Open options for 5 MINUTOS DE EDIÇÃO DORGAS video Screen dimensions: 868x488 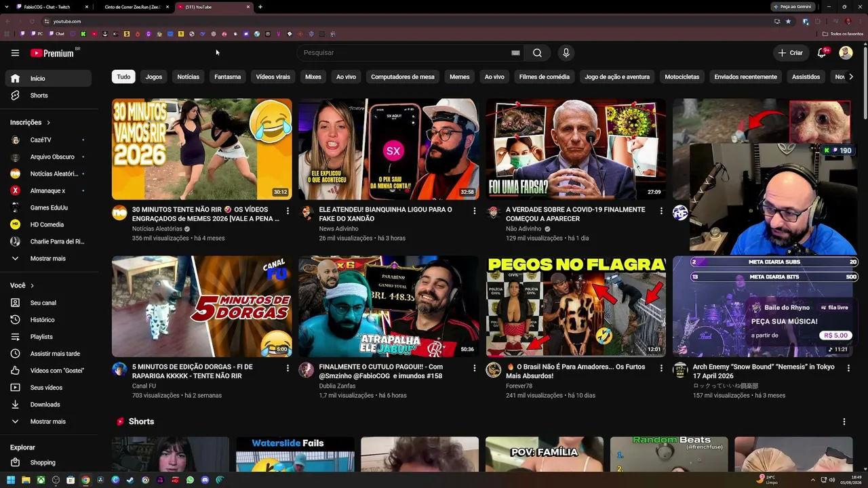(x=288, y=368)
